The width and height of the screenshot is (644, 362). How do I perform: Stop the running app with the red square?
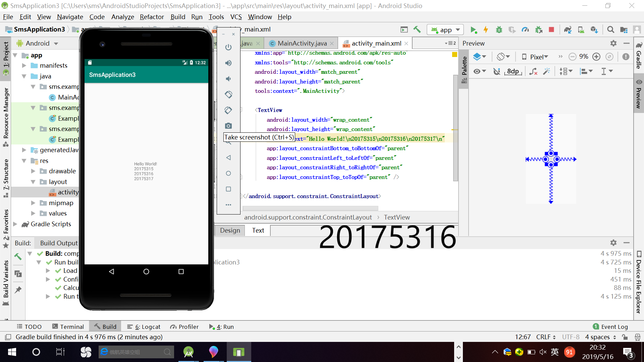point(551,30)
